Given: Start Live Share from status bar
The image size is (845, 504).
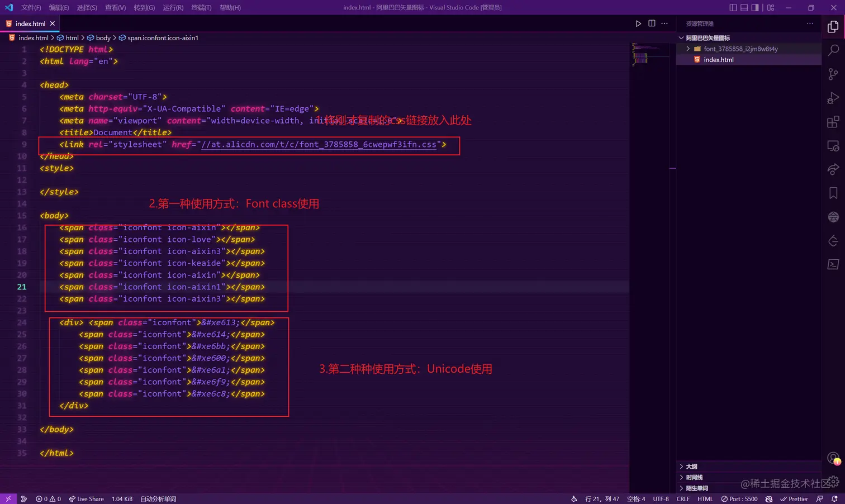Looking at the screenshot, I should coord(86,498).
